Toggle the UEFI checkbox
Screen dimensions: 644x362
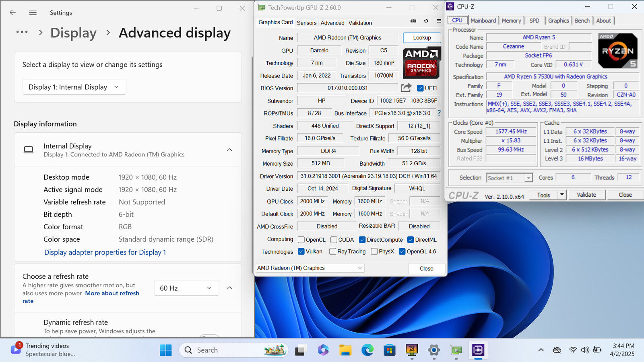coord(420,88)
